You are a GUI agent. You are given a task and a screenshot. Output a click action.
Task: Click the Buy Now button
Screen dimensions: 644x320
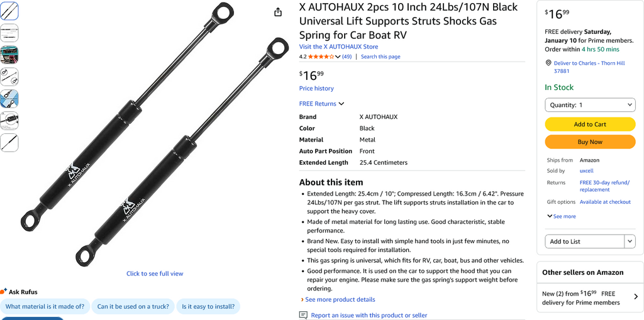pos(589,142)
